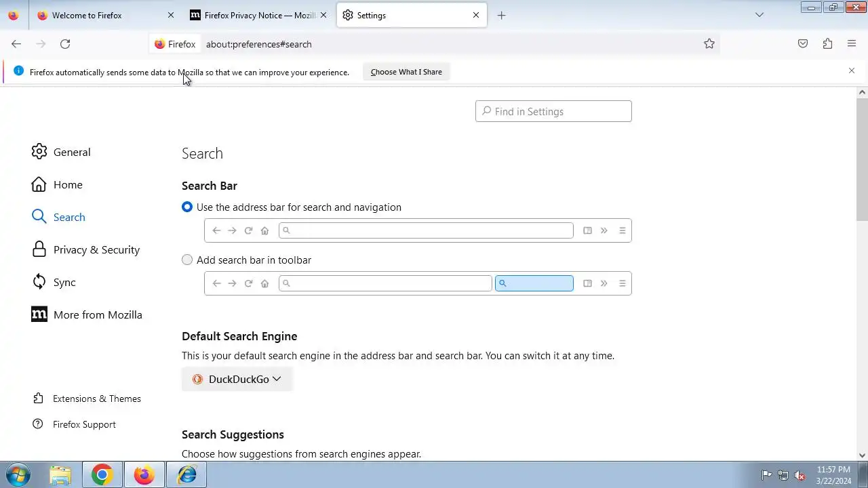Open the Windows Start button
Image resolution: width=868 pixels, height=488 pixels.
[17, 474]
